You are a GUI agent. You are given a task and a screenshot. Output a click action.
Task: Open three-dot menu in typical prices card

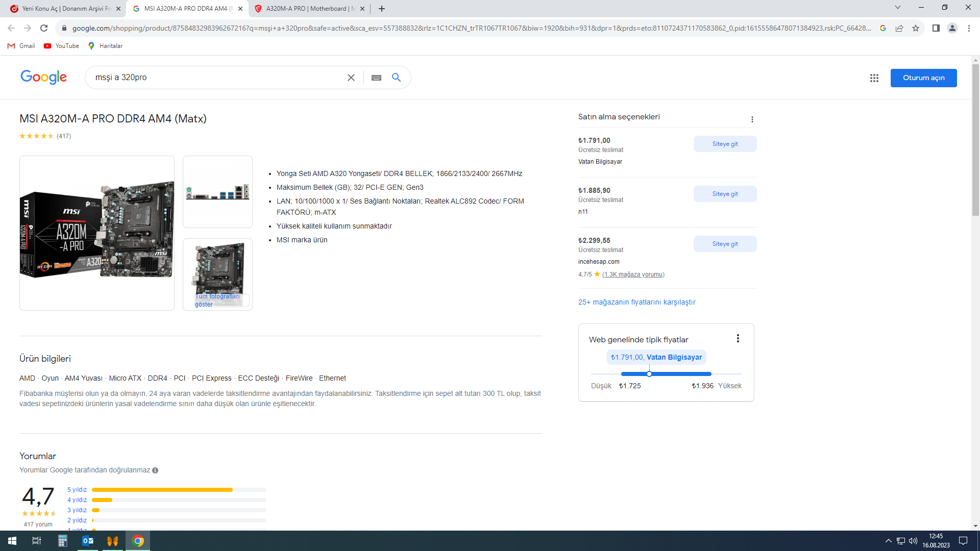[738, 338]
